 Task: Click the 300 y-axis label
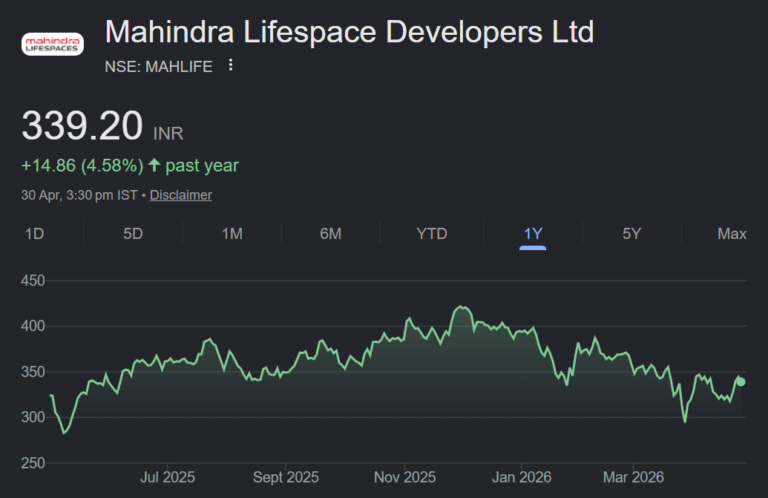[x=33, y=417]
